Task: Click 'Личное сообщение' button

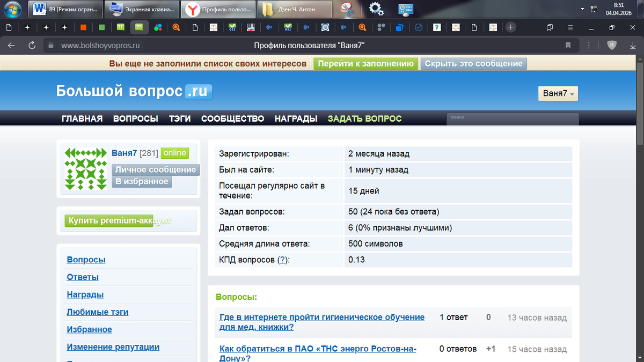Action: (x=156, y=169)
